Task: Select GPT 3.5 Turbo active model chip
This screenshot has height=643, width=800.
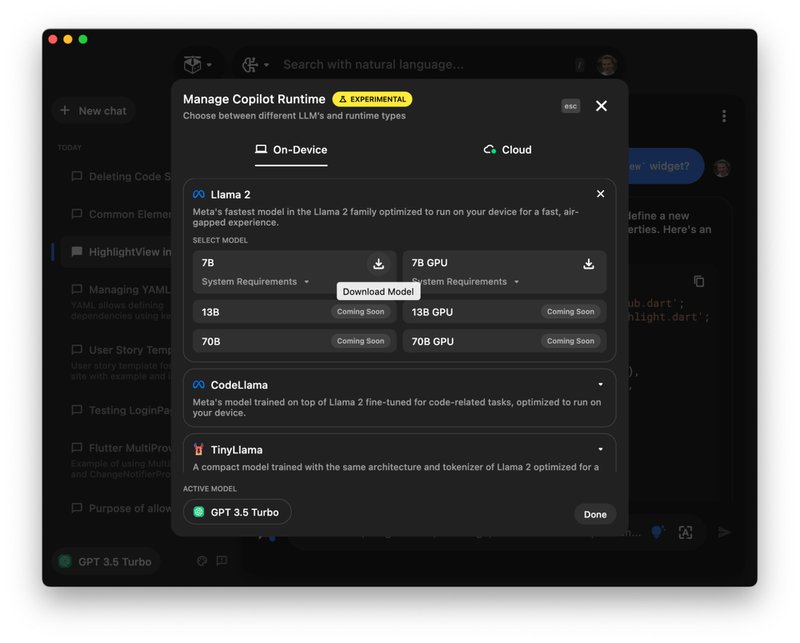Action: (237, 512)
